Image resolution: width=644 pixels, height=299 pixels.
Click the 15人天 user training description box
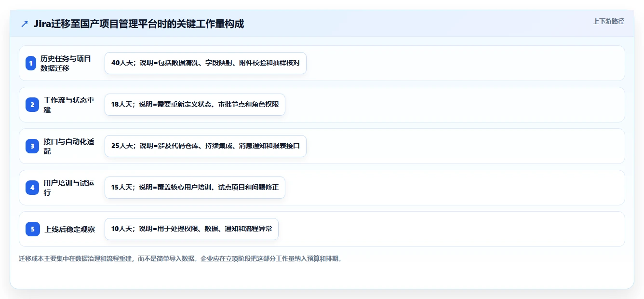[195, 188]
